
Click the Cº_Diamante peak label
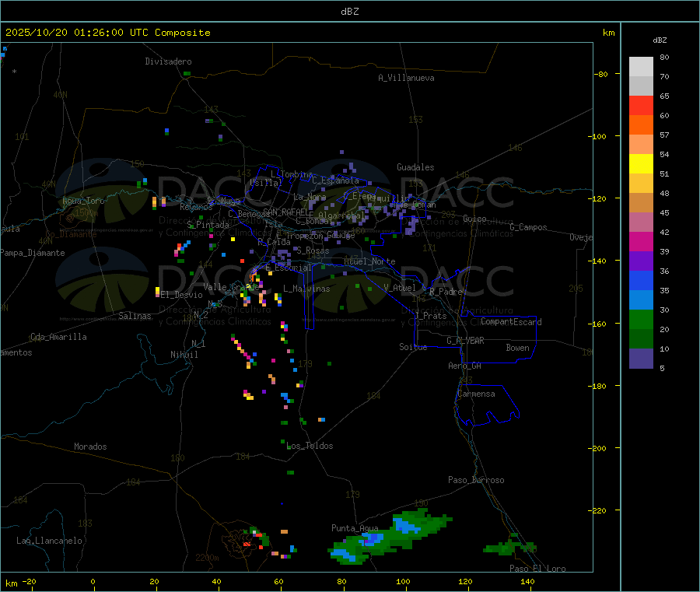coord(71,234)
